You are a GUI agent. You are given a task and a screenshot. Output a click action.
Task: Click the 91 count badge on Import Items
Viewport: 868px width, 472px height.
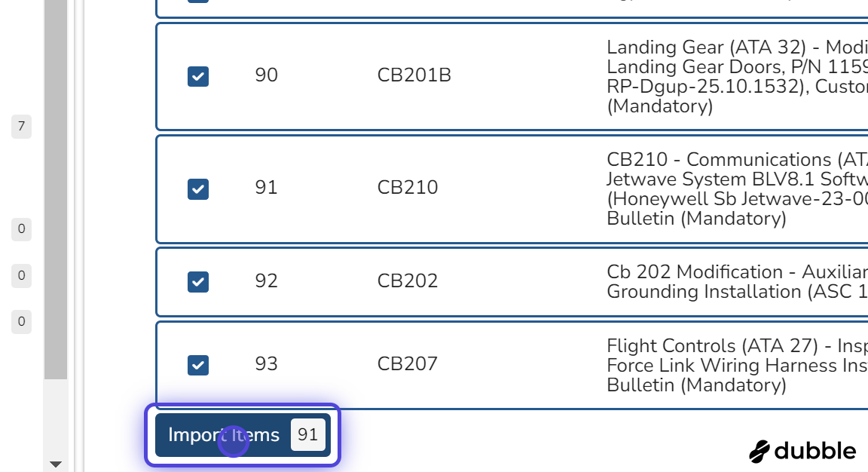[307, 435]
